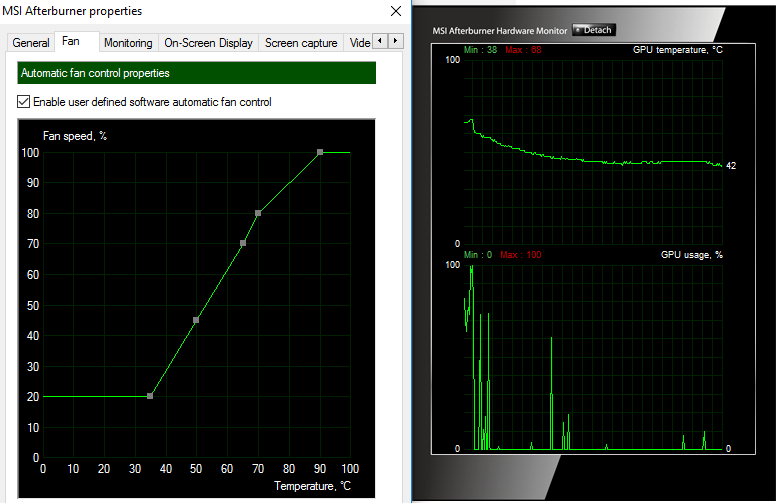This screenshot has width=779, height=503.
Task: Switch to the General tab
Action: click(30, 43)
